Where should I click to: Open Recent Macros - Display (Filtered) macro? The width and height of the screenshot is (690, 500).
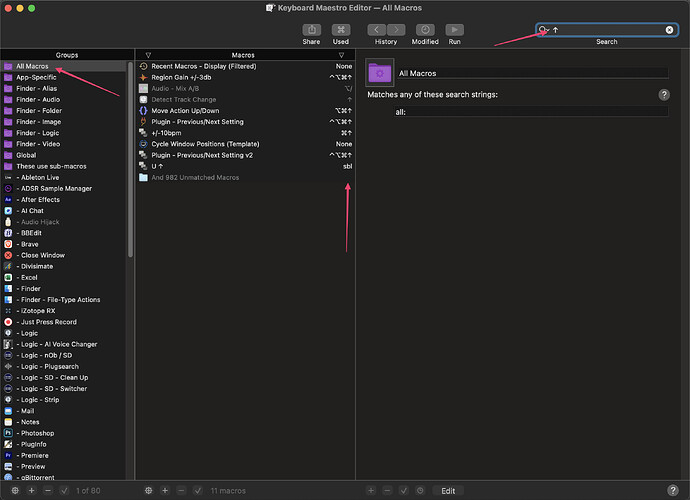(x=245, y=66)
